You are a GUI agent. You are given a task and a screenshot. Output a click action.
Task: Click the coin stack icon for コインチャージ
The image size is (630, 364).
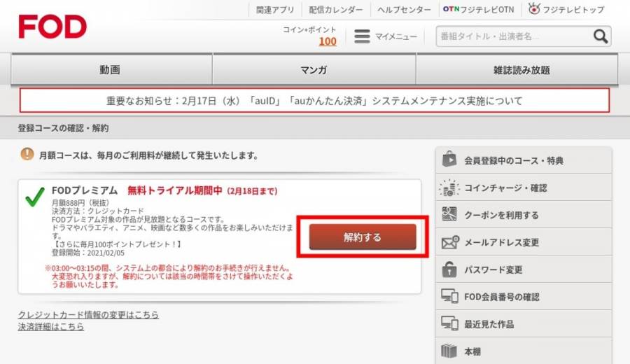tap(449, 188)
